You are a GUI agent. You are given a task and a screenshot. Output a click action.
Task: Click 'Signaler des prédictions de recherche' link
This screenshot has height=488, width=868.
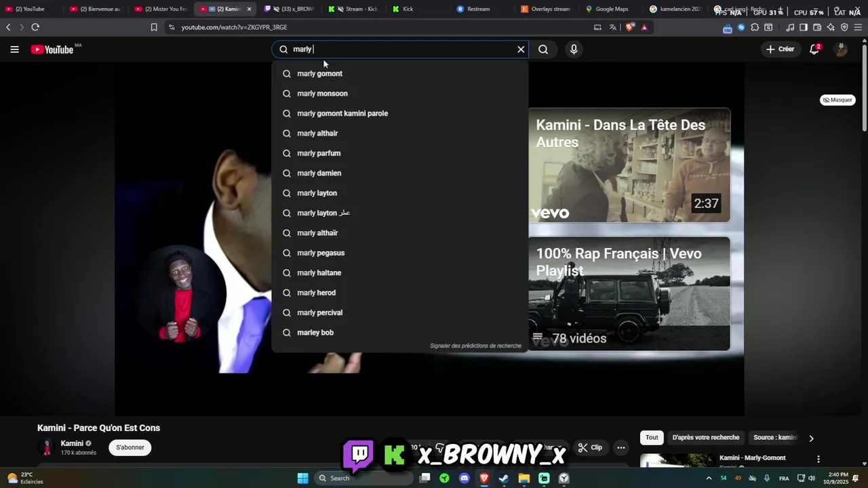(x=475, y=346)
